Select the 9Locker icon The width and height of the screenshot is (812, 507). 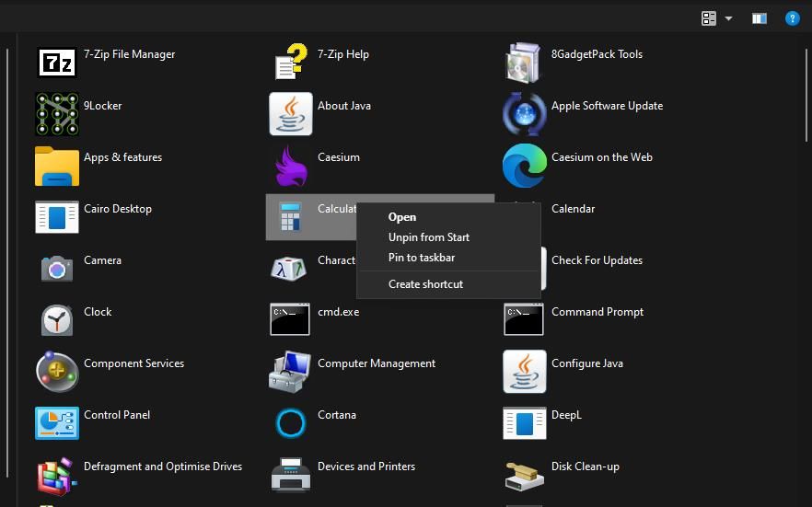pos(56,113)
